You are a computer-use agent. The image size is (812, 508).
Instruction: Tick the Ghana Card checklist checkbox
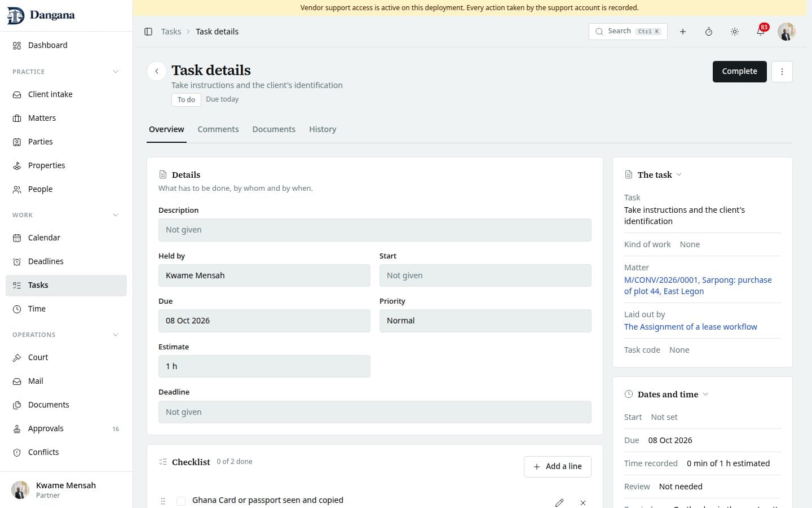point(181,501)
